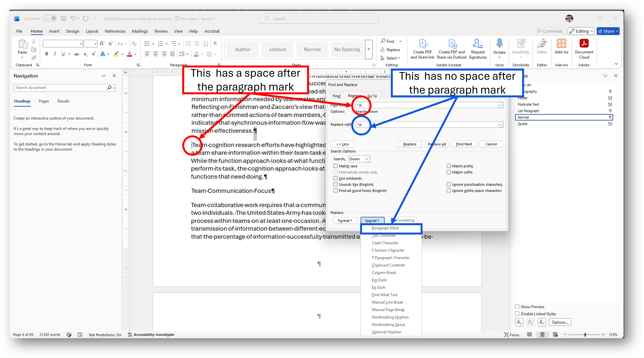
Task: Open the Style Inspector icon in Styles pane
Action: (530, 322)
